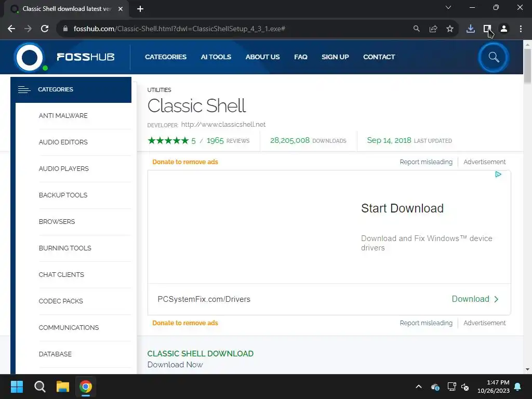View site security lock info

(65, 29)
